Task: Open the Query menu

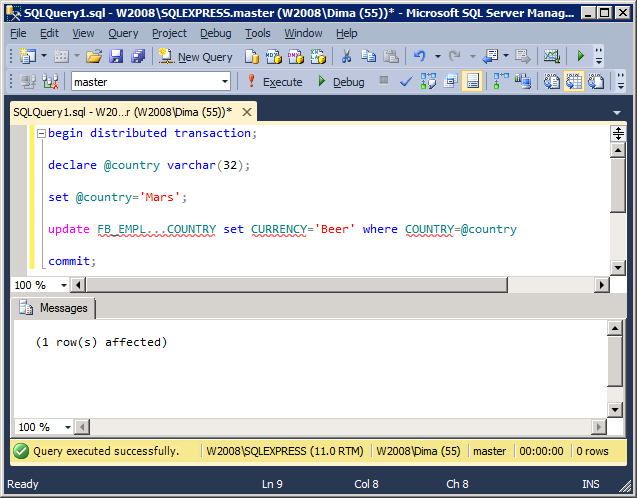Action: (123, 33)
